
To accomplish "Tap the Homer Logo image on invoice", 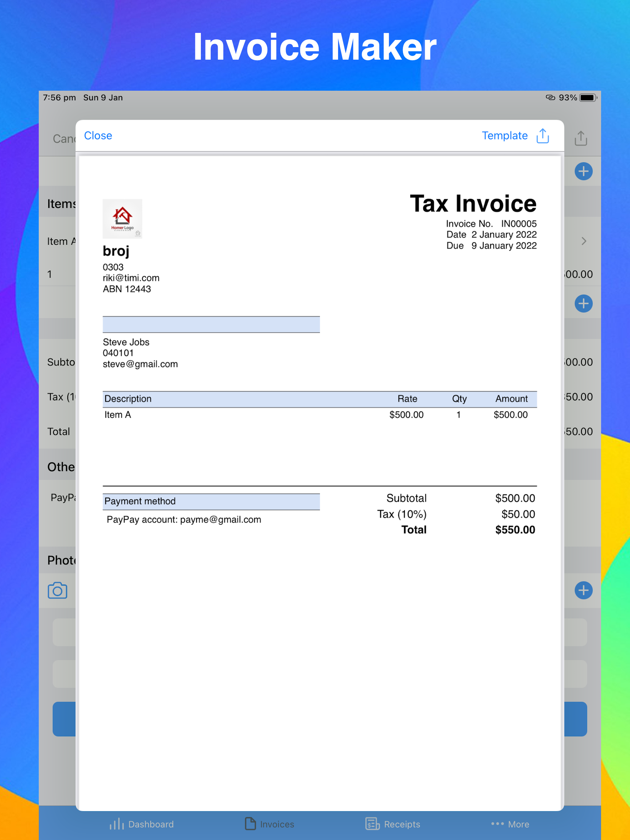I will tap(122, 219).
